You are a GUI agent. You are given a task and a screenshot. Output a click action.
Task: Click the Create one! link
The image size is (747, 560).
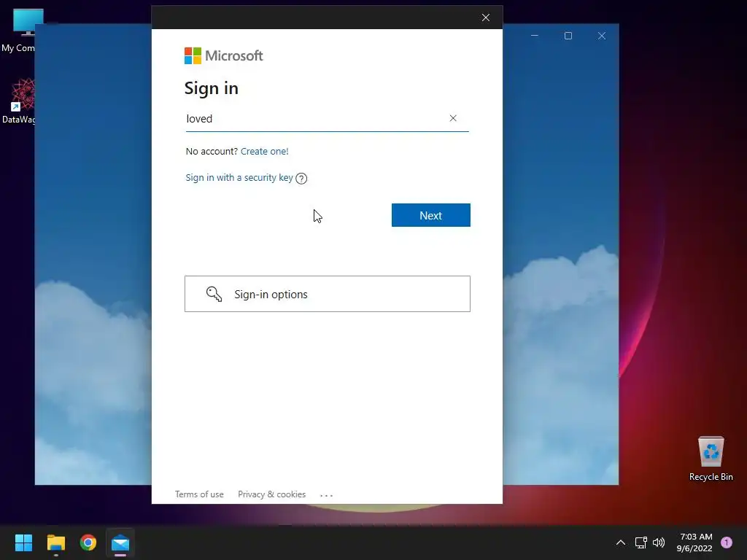click(264, 152)
